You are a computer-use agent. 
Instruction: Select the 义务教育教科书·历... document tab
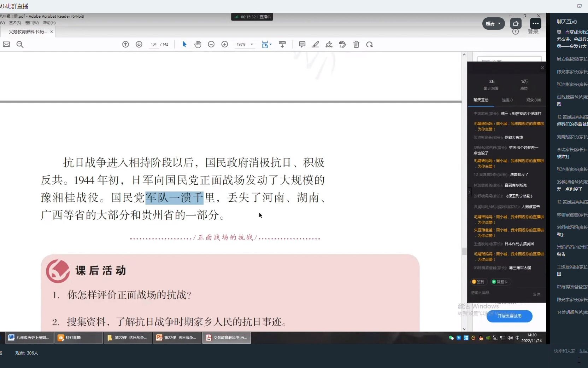point(28,31)
